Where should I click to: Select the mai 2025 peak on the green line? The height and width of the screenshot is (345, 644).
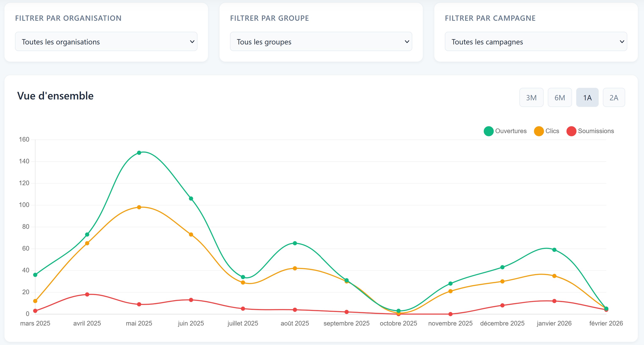click(x=139, y=152)
